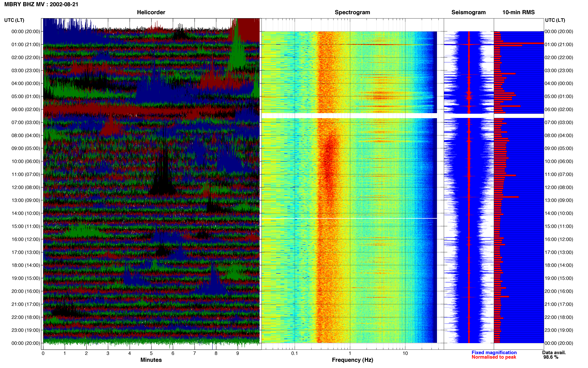
Task: Click the '10' tick on the Frequency axis
Action: point(405,353)
